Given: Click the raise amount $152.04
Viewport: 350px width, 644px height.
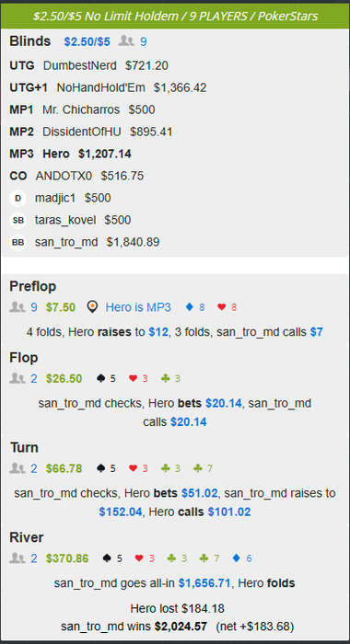Looking at the screenshot, I should pos(121,512).
